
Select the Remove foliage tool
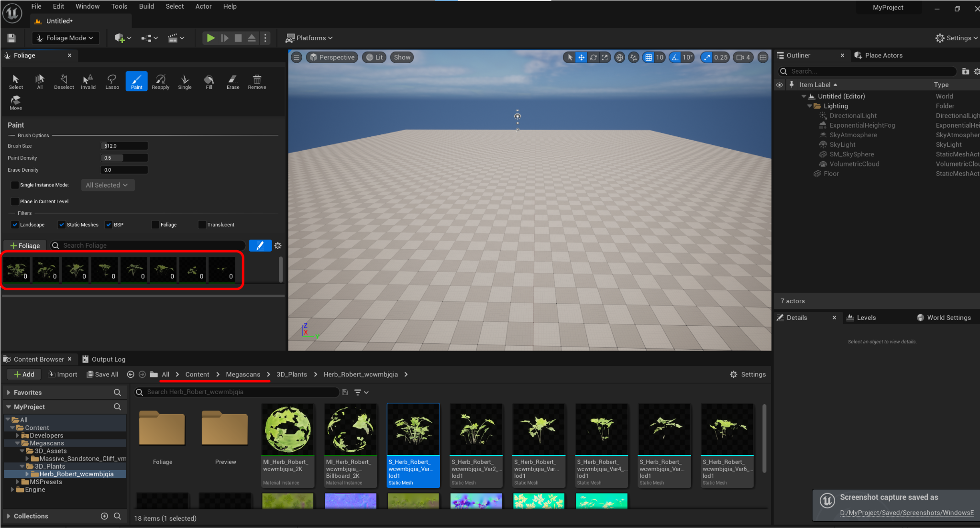257,81
